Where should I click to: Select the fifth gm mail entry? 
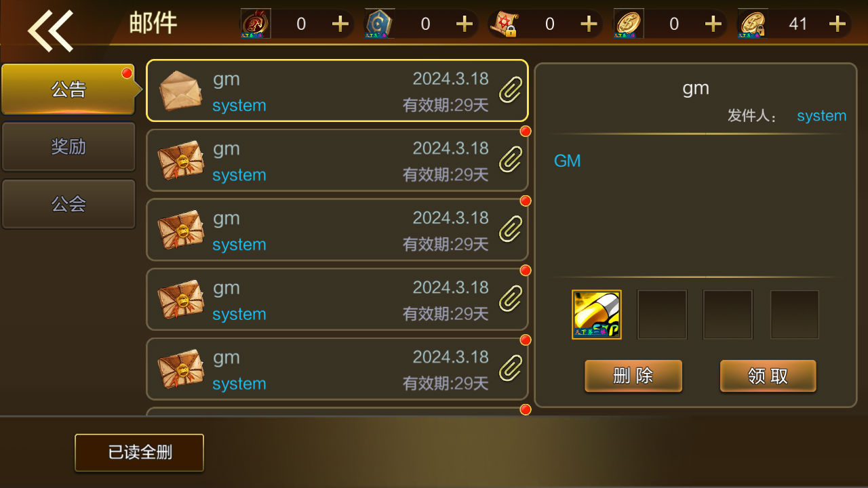point(337,369)
